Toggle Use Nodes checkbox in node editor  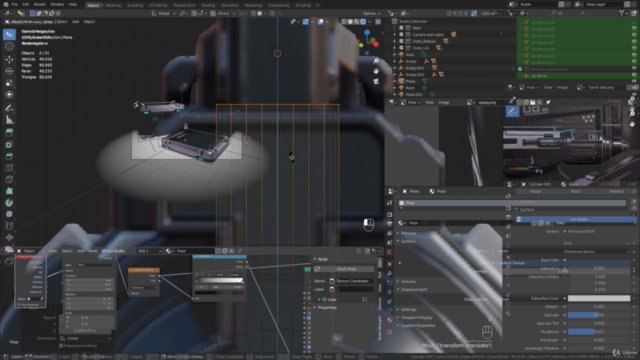104,251
